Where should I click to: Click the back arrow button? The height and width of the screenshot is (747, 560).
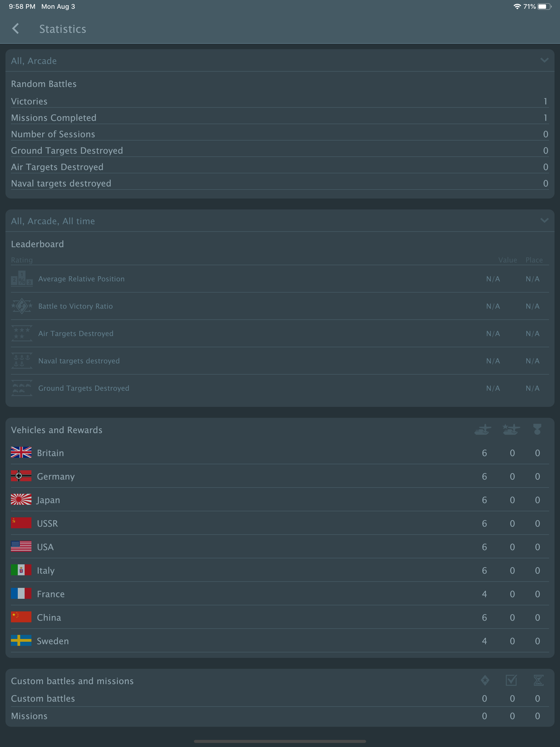point(16,29)
